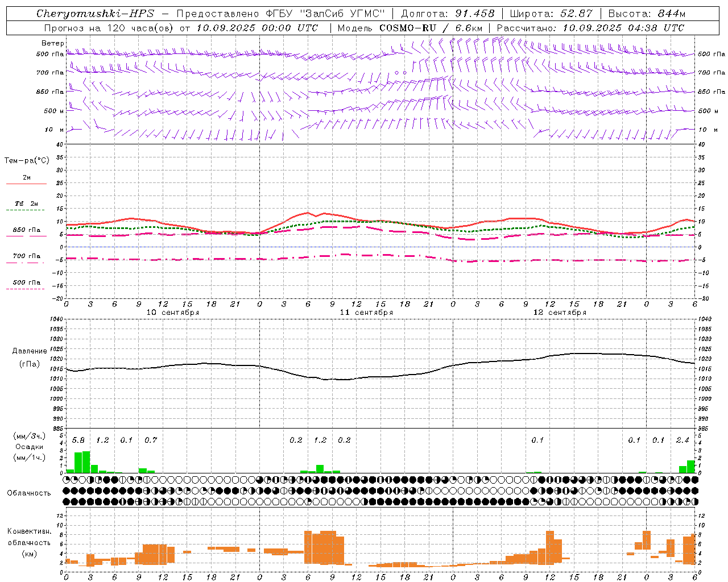Click the "1040" pressure axis tick on left
This screenshot has height=582, width=728.
pyautogui.click(x=55, y=319)
